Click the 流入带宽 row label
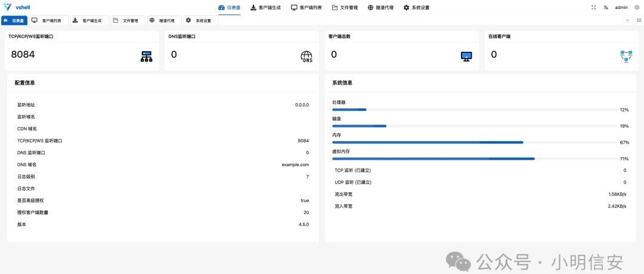The image size is (644, 274). point(343,206)
